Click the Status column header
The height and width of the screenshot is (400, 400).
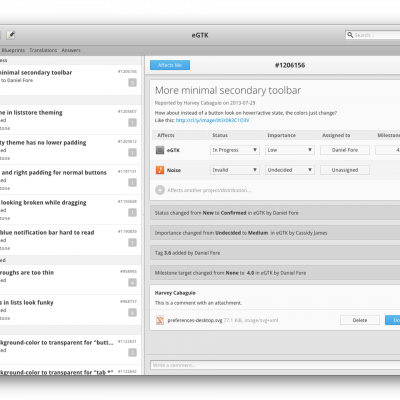coord(220,135)
